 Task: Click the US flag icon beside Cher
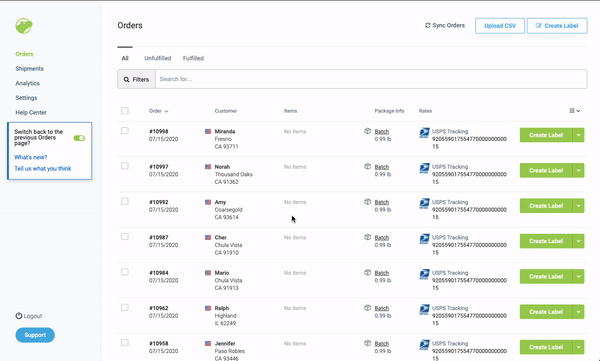coord(208,237)
